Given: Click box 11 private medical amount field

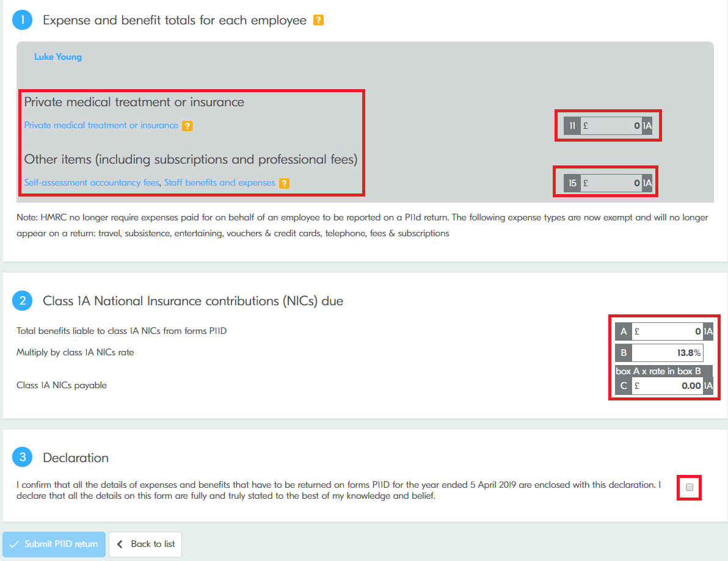Looking at the screenshot, I should click(611, 126).
